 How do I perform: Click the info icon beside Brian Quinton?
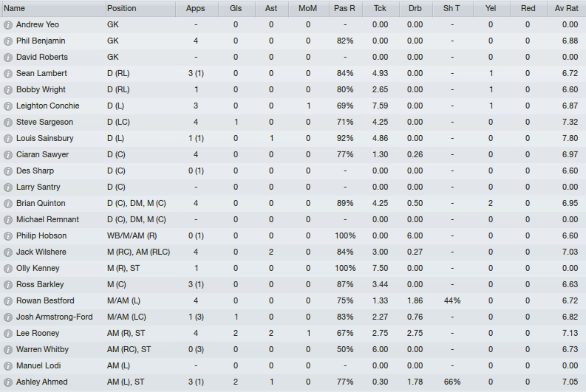point(8,204)
